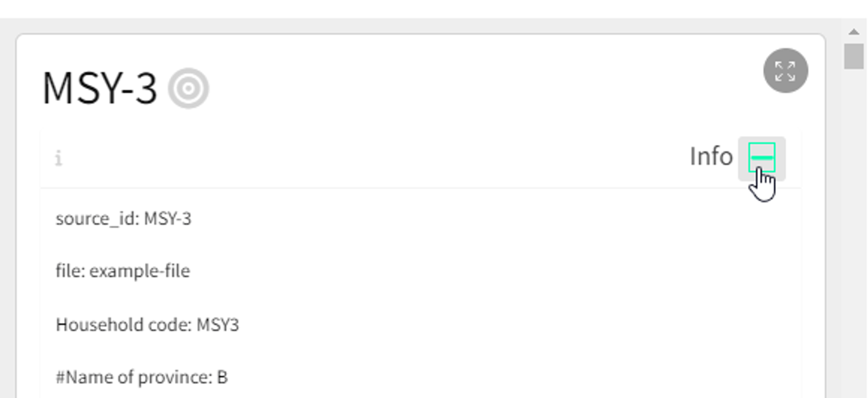Click the target icon beside MSY-3 title

click(188, 90)
